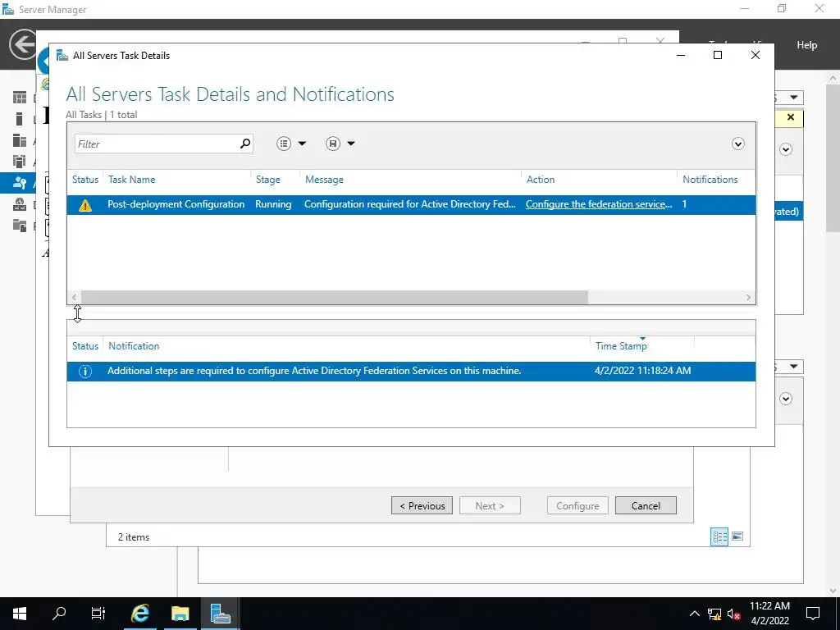Open taskbar Search magnifier

59,614
